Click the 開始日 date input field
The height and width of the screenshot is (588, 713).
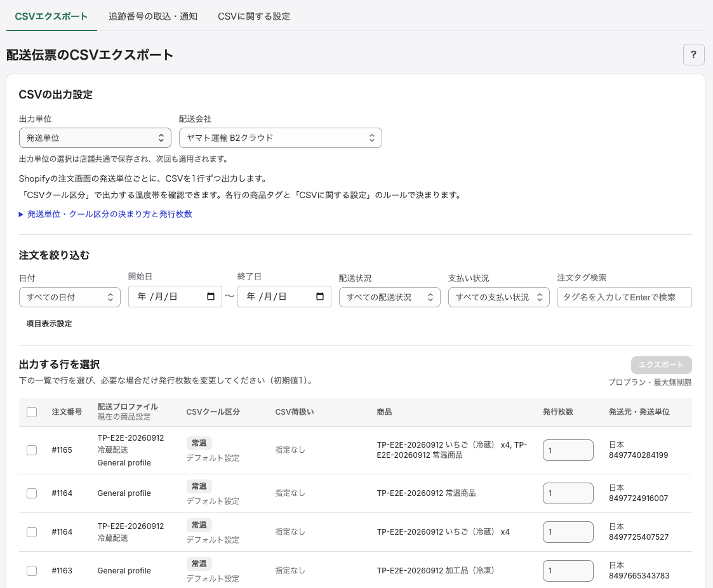[175, 297]
